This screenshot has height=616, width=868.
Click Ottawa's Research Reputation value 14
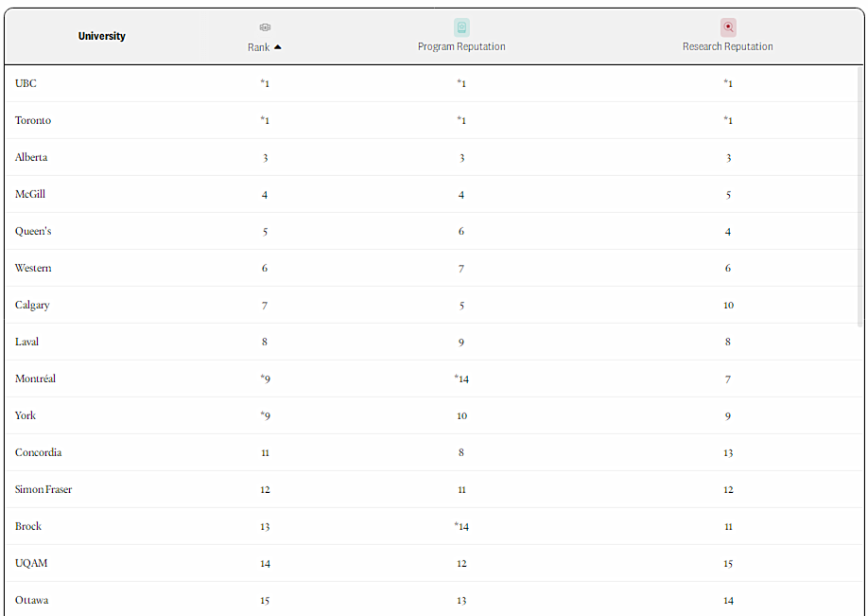(x=728, y=601)
